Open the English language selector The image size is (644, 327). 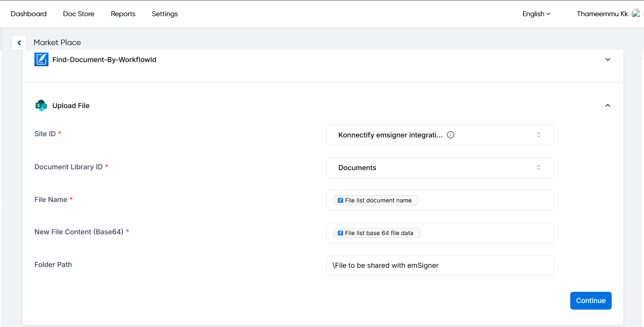536,14
